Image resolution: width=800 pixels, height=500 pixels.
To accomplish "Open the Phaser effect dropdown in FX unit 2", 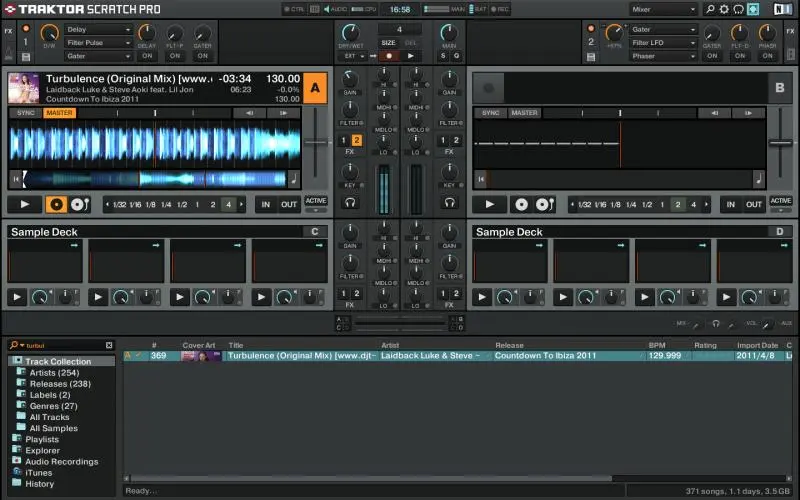I will [x=662, y=56].
